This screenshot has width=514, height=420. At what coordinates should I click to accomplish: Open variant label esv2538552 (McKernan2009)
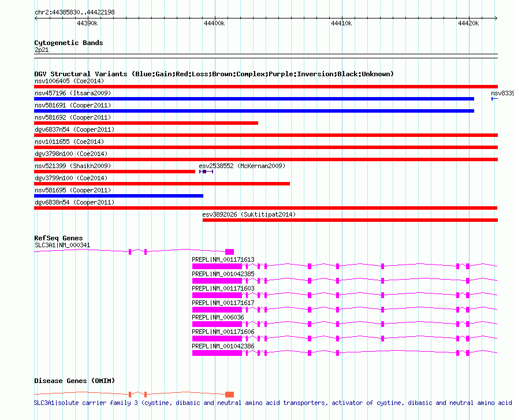tap(242, 166)
